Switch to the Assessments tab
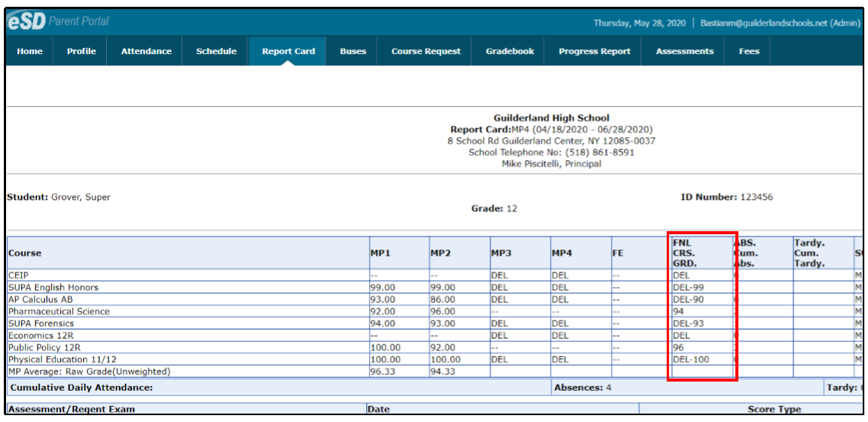868x422 pixels. tap(685, 51)
